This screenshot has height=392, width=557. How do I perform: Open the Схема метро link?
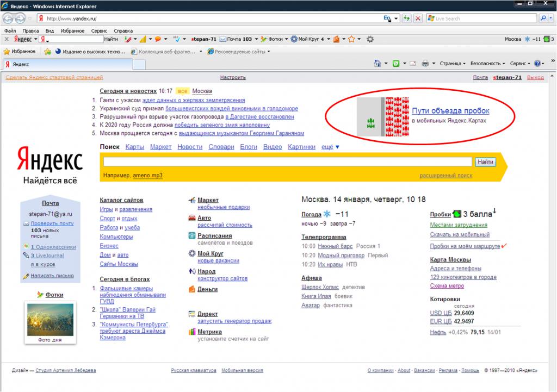[x=447, y=286]
